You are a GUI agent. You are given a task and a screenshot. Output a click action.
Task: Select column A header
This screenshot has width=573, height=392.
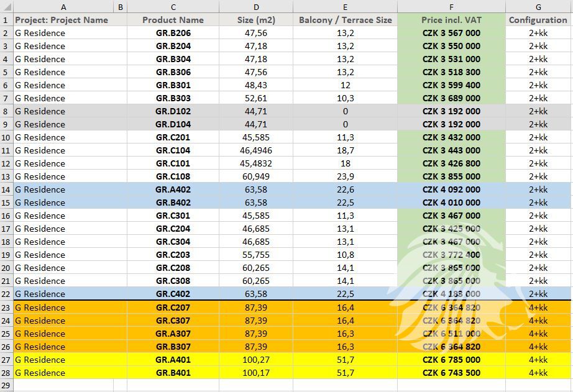(63, 7)
